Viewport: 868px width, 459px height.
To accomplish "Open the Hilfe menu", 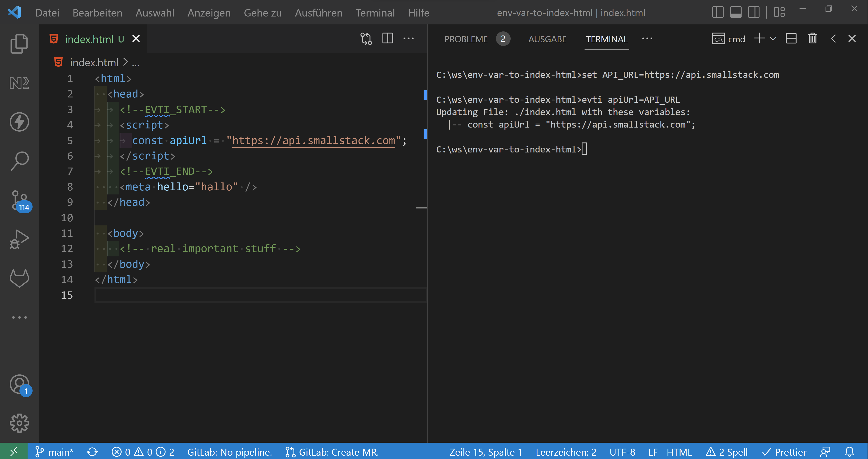I will point(418,12).
